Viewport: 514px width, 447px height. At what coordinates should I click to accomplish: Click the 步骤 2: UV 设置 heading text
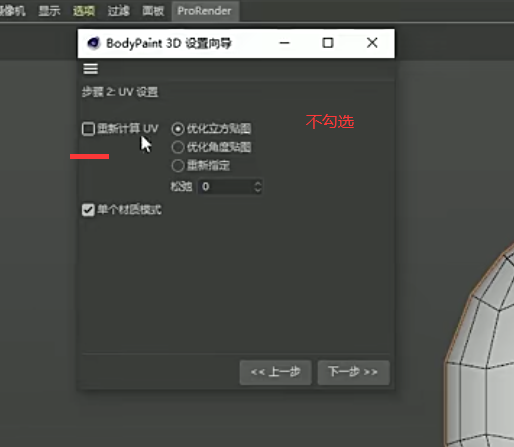pos(120,92)
